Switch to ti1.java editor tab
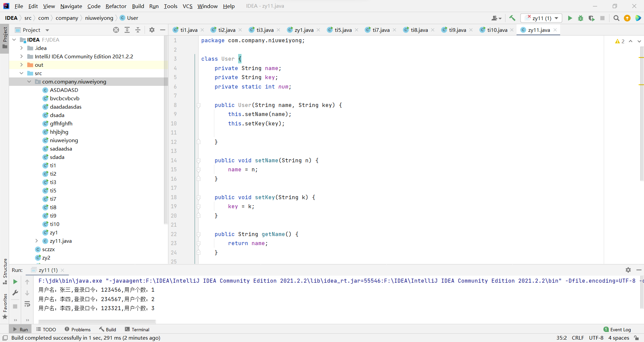Image resolution: width=644 pixels, height=342 pixels. 189,30
